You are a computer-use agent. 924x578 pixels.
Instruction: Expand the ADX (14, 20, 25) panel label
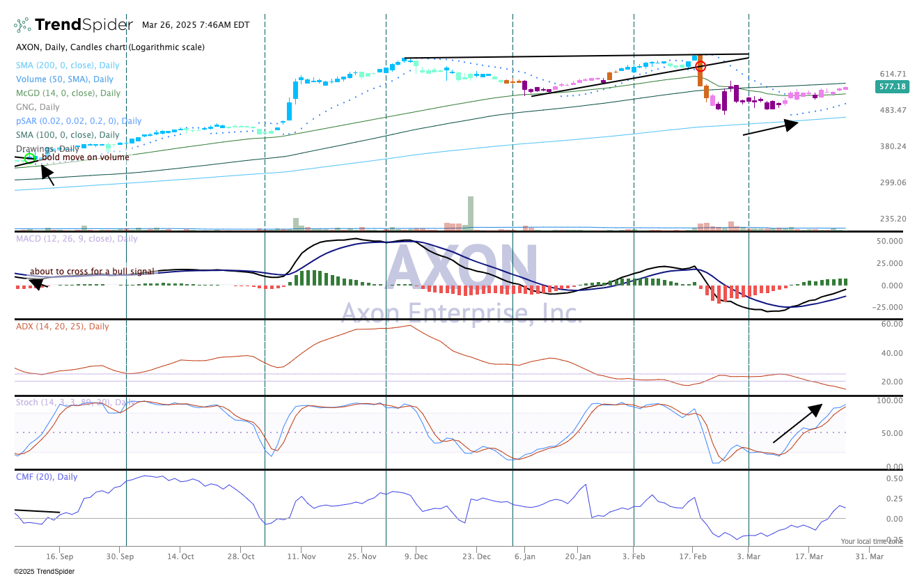coord(62,327)
